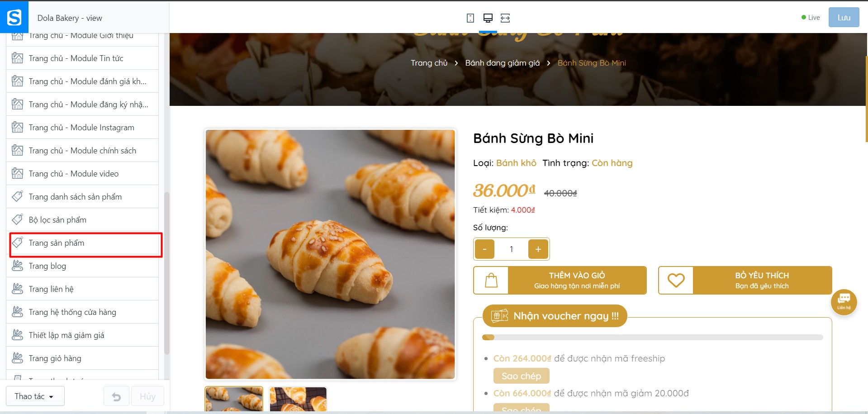The height and width of the screenshot is (414, 868).
Task: Click the heart icon in wishlist button
Action: click(x=676, y=281)
